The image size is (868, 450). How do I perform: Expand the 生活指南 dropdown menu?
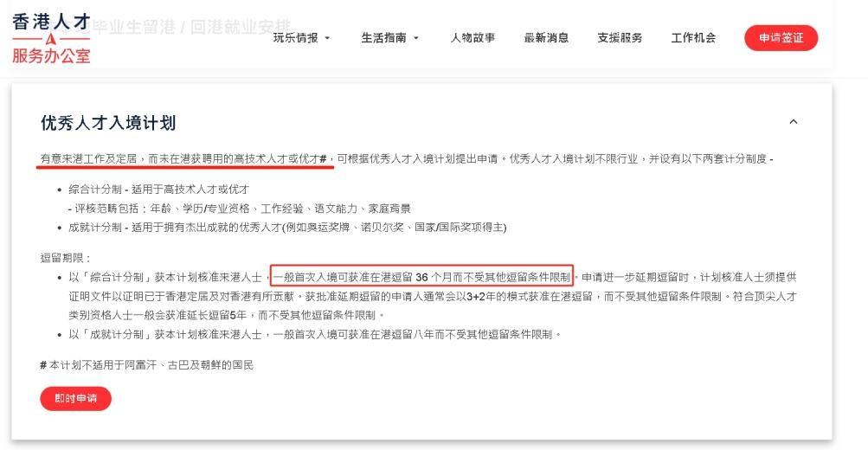pos(389,37)
